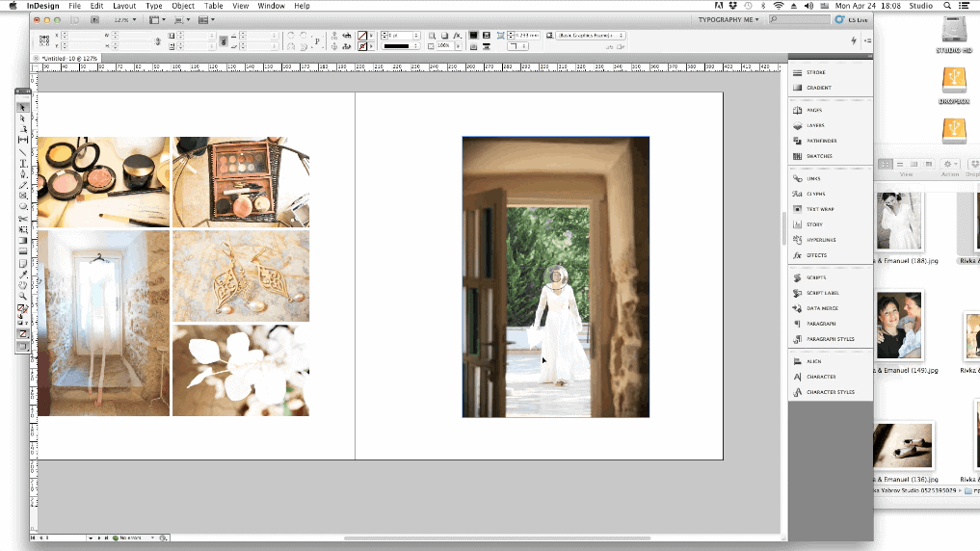
Task: Select the Selection tool in the toolbox
Action: [x=23, y=107]
